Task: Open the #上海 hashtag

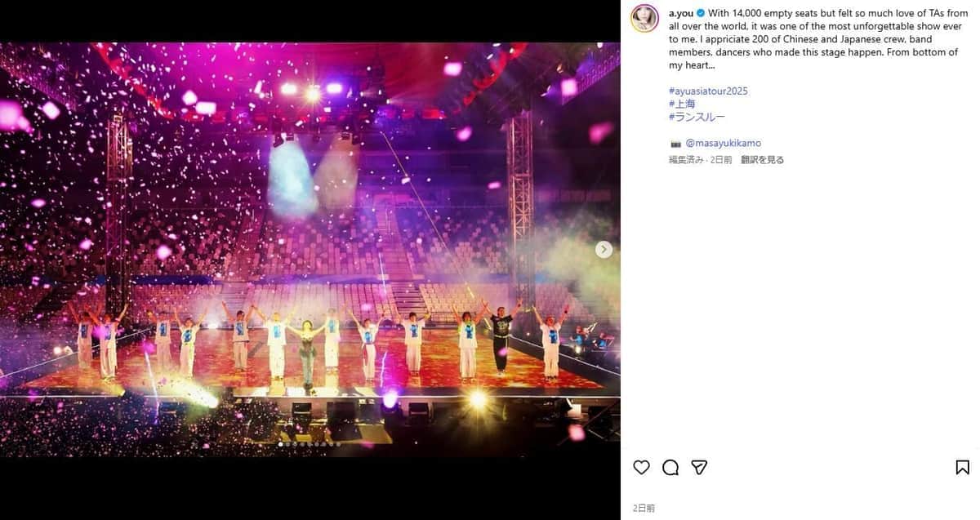Action: [x=683, y=104]
